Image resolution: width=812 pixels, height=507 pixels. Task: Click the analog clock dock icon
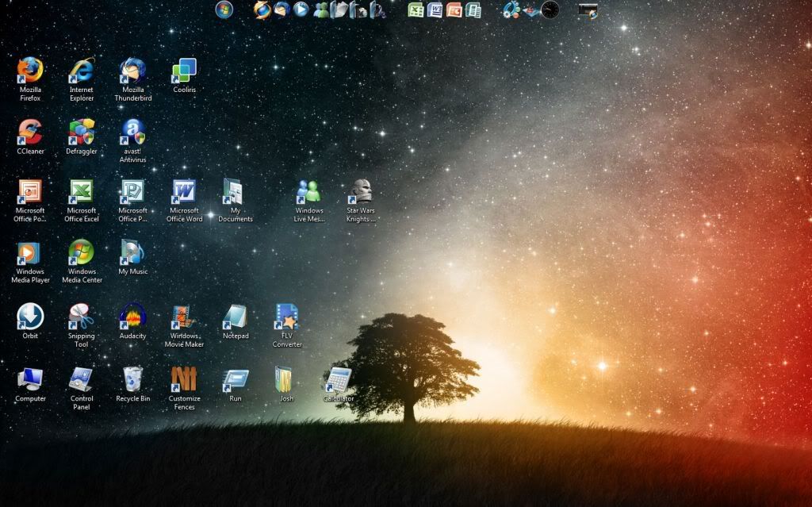point(550,10)
